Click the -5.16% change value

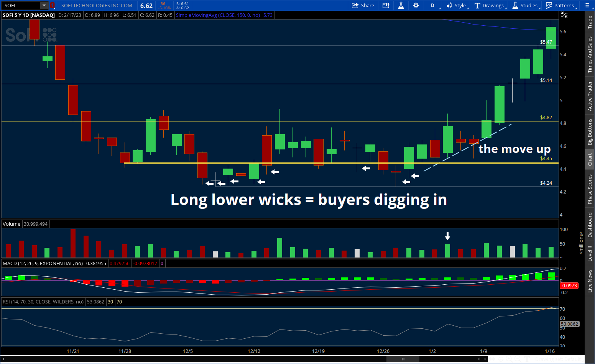pos(165,8)
